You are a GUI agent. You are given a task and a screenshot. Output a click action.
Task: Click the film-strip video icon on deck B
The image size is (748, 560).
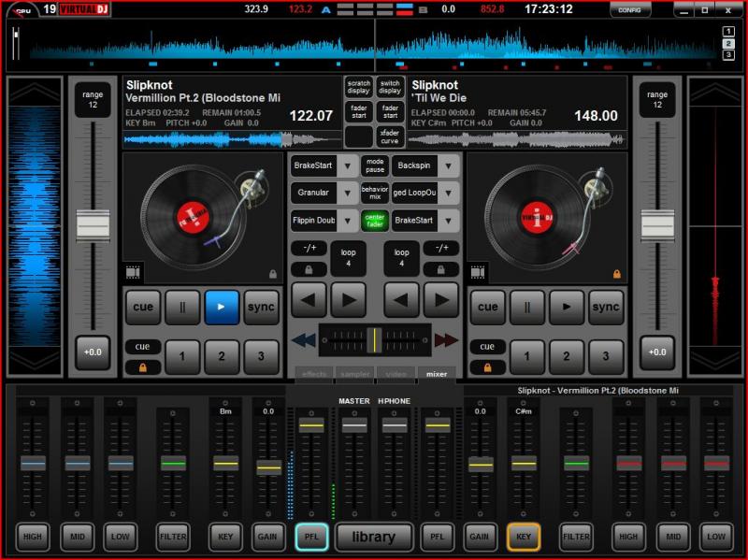[x=478, y=272]
